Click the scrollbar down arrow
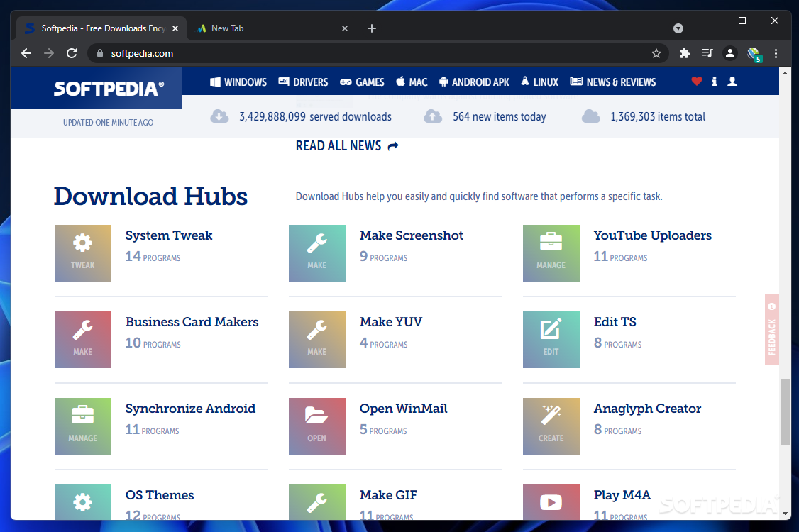This screenshot has height=532, width=799. pyautogui.click(x=785, y=514)
